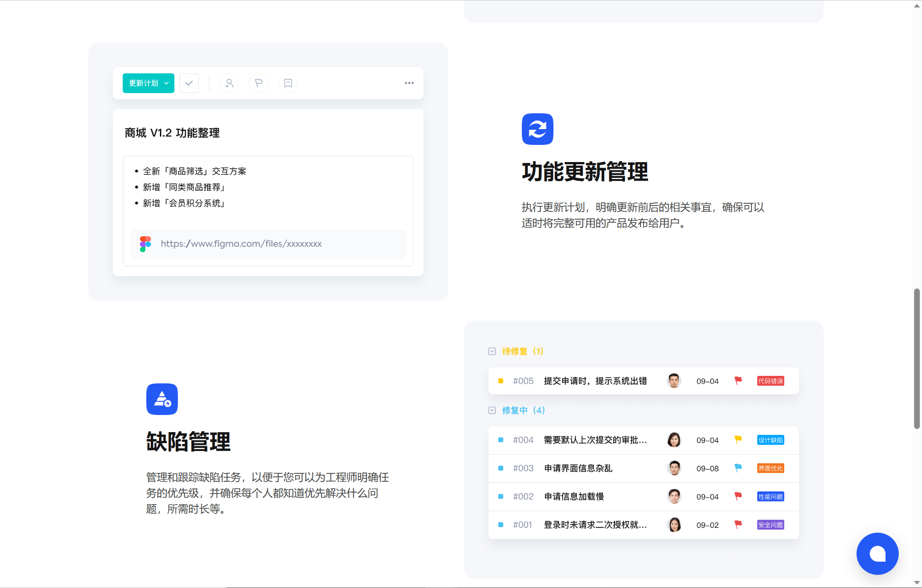Collapse the 修复中 (4) group
Screen dimensions: 922x588
click(x=492, y=410)
